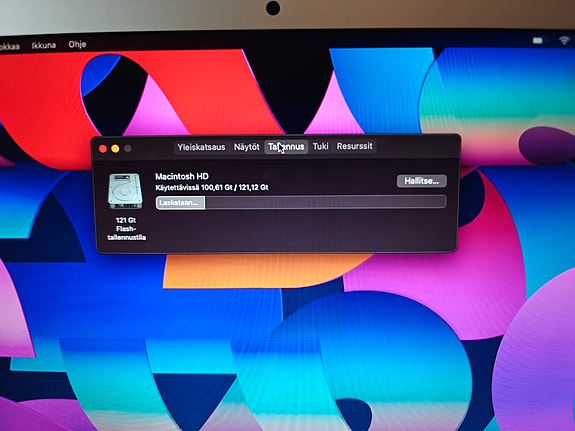Image resolution: width=575 pixels, height=431 pixels.
Task: Click the Käytettävissä 100,61 Gt / 121,12 Gt text
Action: pos(212,187)
